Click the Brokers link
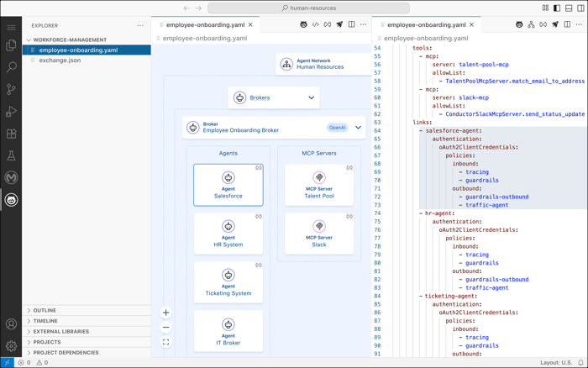Image resolution: width=588 pixels, height=368 pixels. click(260, 97)
